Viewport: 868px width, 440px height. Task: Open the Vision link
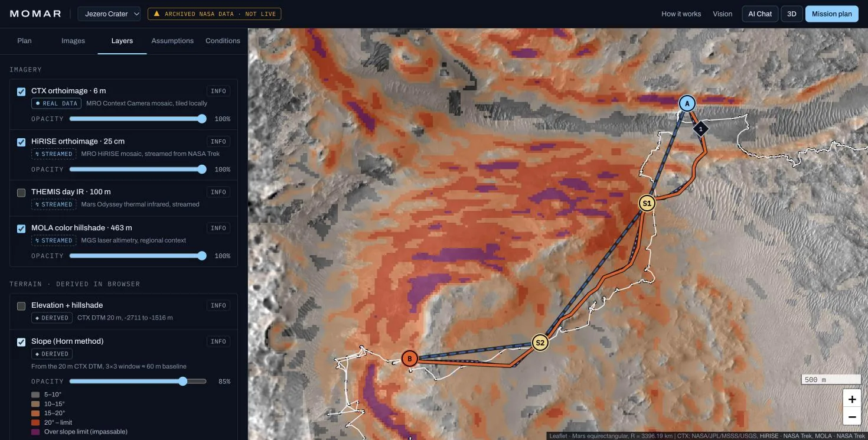pos(722,14)
